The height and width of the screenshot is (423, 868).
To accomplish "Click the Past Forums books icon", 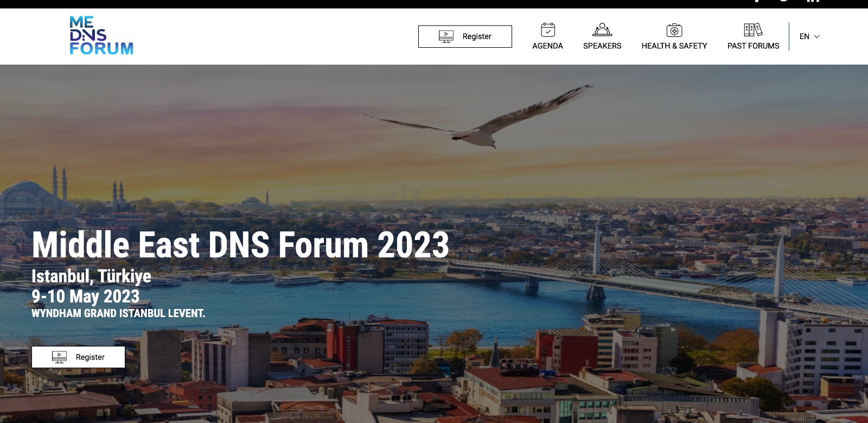I will point(753,30).
